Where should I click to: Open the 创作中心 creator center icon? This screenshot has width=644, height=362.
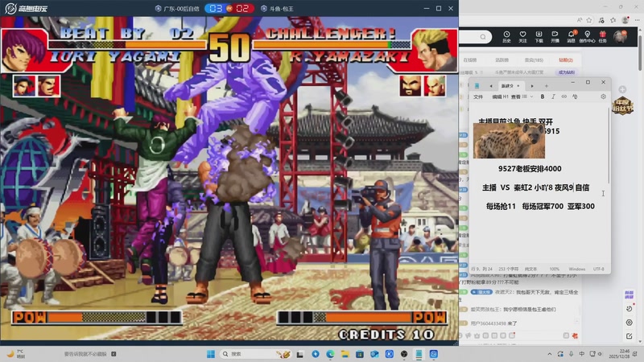[x=587, y=36]
